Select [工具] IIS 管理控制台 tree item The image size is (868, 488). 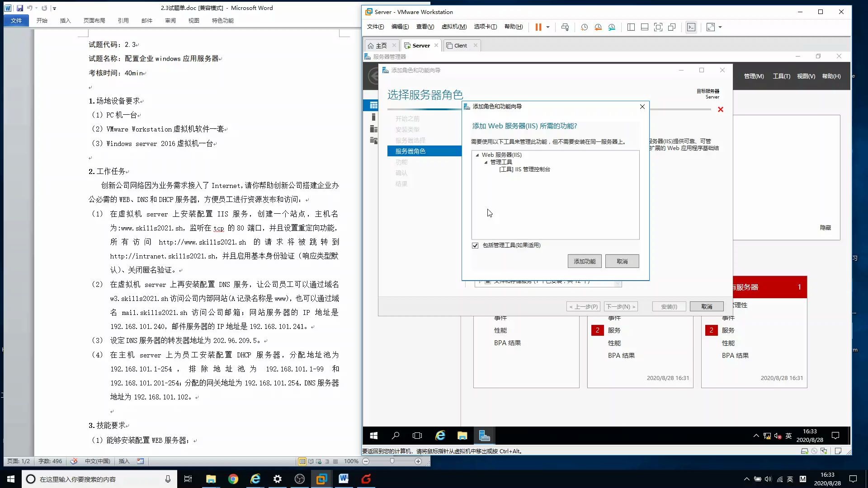(x=524, y=169)
